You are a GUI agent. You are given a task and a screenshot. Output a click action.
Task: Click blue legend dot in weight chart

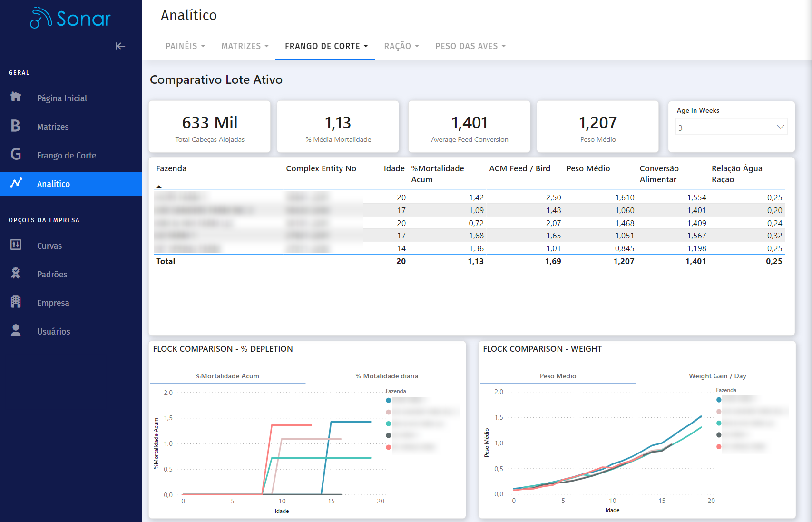point(719,400)
